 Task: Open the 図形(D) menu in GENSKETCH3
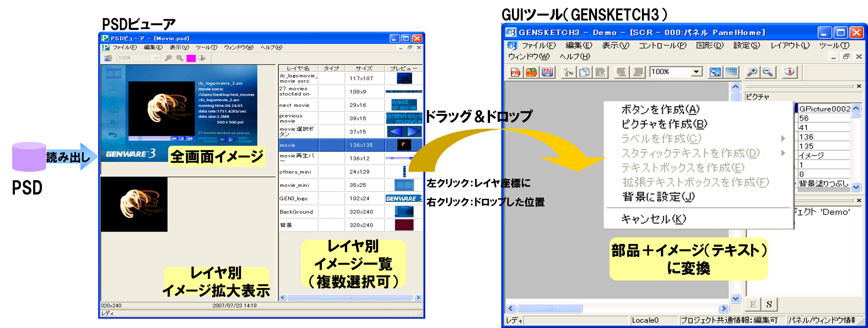pyautogui.click(x=709, y=46)
